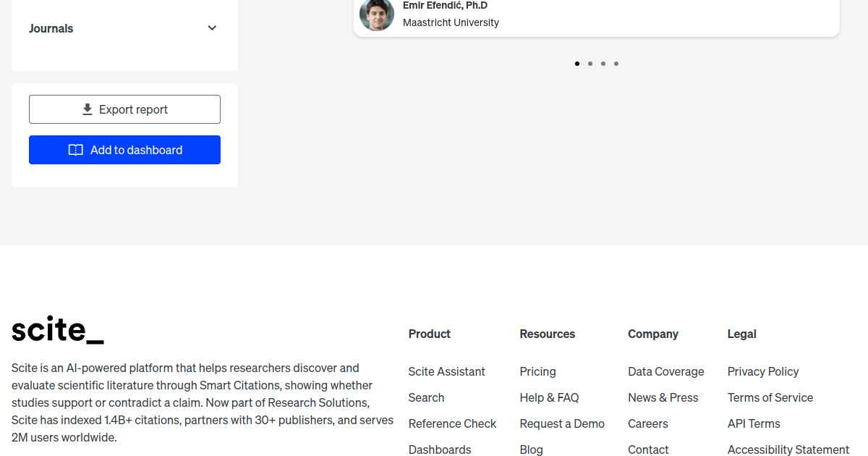Open the Privacy Policy
Screen dimensions: 868x456
[763, 371]
